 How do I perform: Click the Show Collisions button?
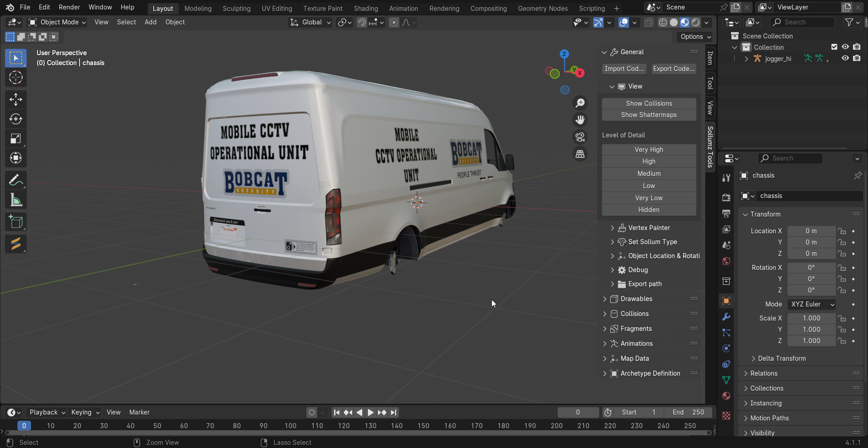point(649,104)
